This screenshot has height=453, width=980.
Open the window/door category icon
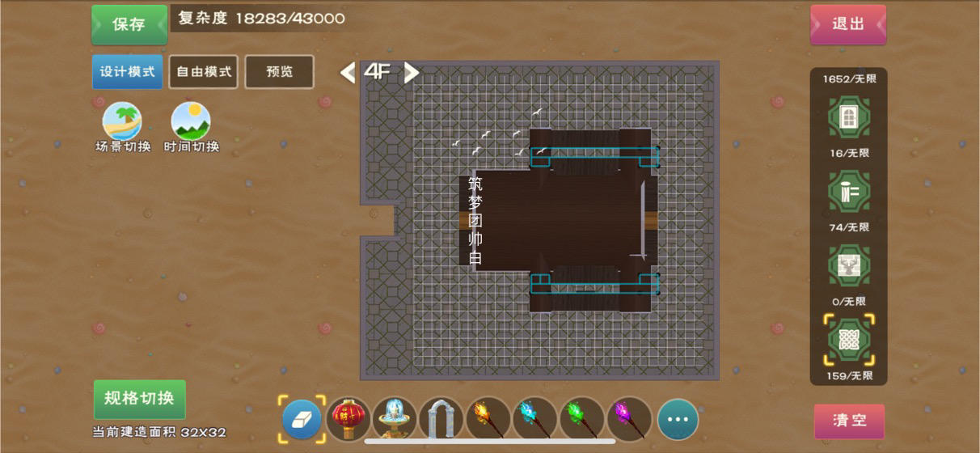tap(848, 117)
